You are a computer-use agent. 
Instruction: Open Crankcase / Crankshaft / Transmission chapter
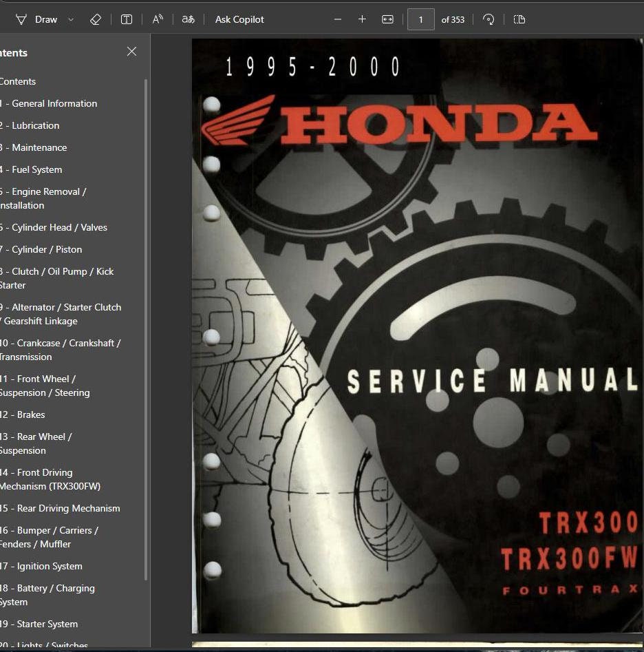point(61,350)
